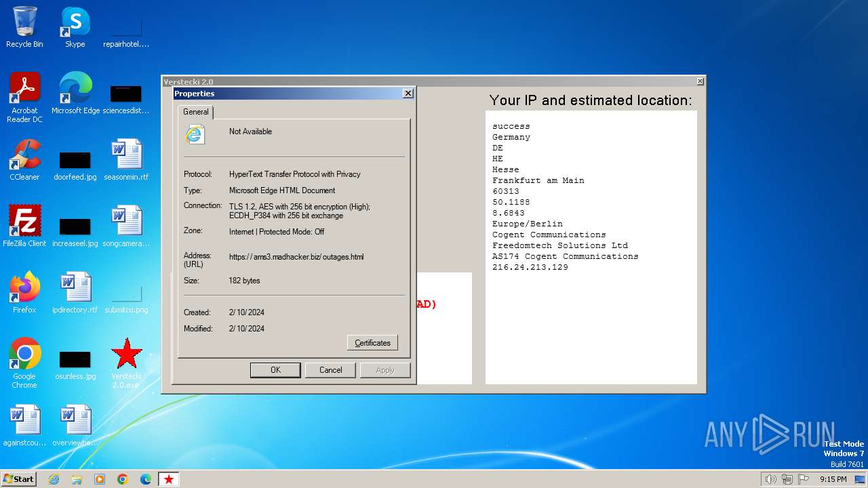The height and width of the screenshot is (488, 868).
Task: Launch Skype from the desktop shortcut
Action: [x=75, y=27]
